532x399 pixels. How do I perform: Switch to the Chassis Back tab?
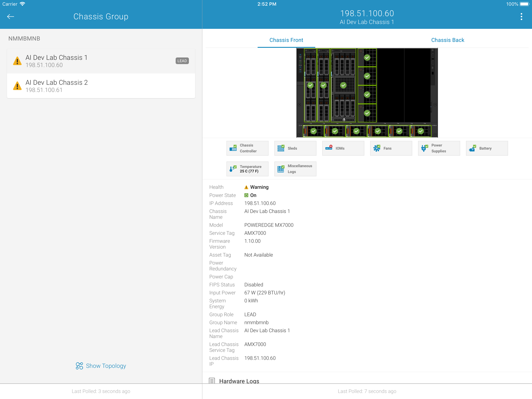coord(447,40)
